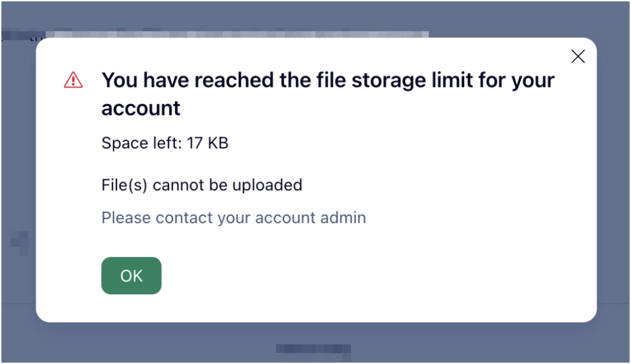Click the blurred item at the bottom of the backdrop
The width and height of the screenshot is (631, 364).
click(x=313, y=349)
